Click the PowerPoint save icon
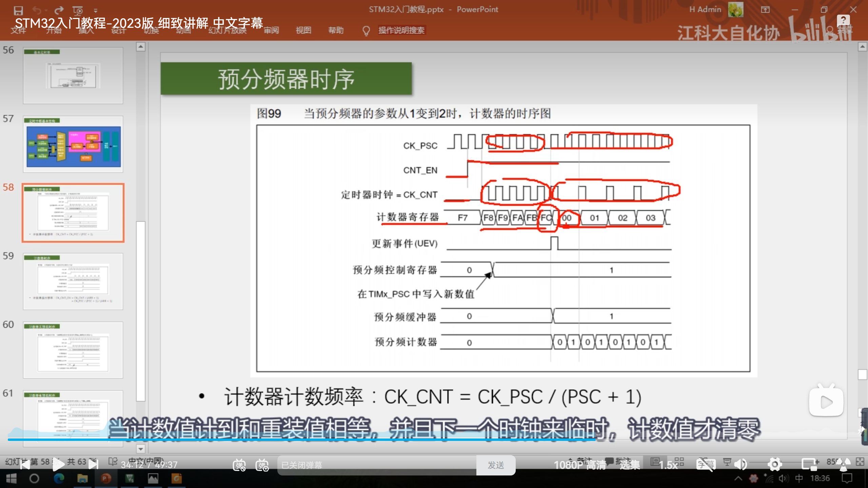Viewport: 868px width, 488px height. click(x=18, y=10)
